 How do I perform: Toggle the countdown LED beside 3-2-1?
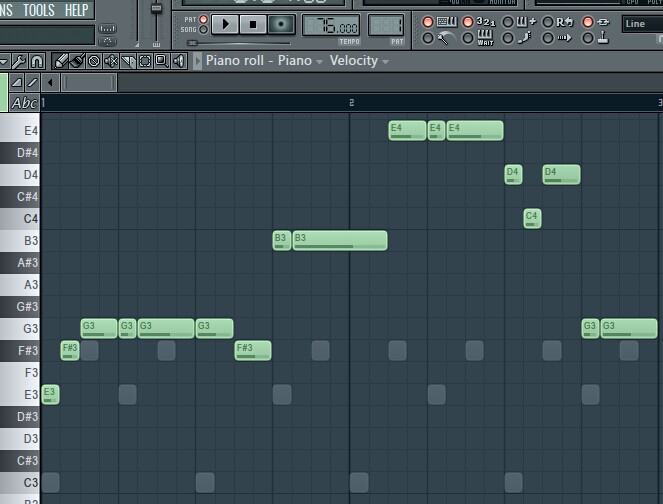click(x=468, y=22)
